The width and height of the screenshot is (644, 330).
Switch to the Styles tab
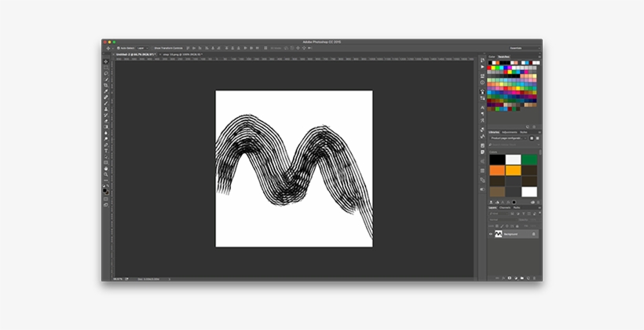pos(523,132)
